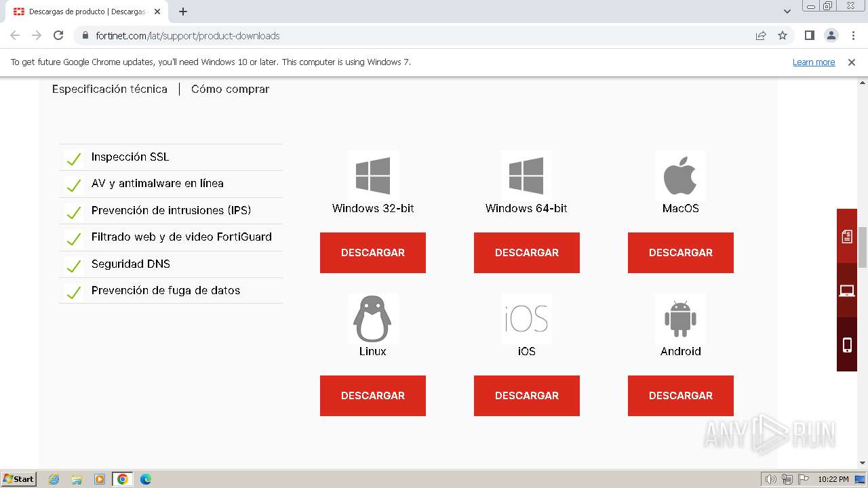The width and height of the screenshot is (868, 488).
Task: Click the laptop sidebar icon on right
Action: tap(847, 291)
